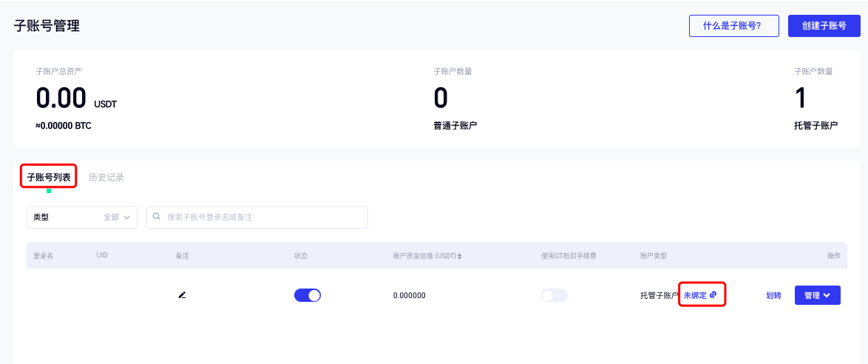Switch to the 历史记录 tab
Screen dimensions: 868x364
pyautogui.click(x=106, y=178)
